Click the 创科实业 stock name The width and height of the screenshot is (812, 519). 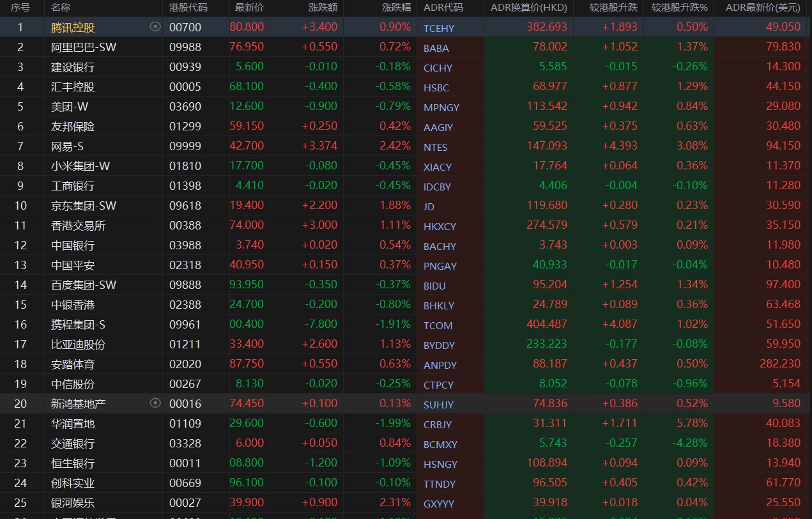(73, 483)
